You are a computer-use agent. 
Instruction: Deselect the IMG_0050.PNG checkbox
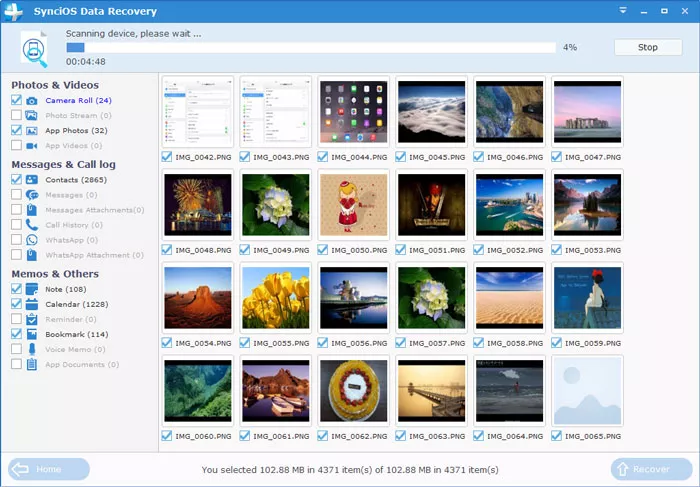coord(324,250)
